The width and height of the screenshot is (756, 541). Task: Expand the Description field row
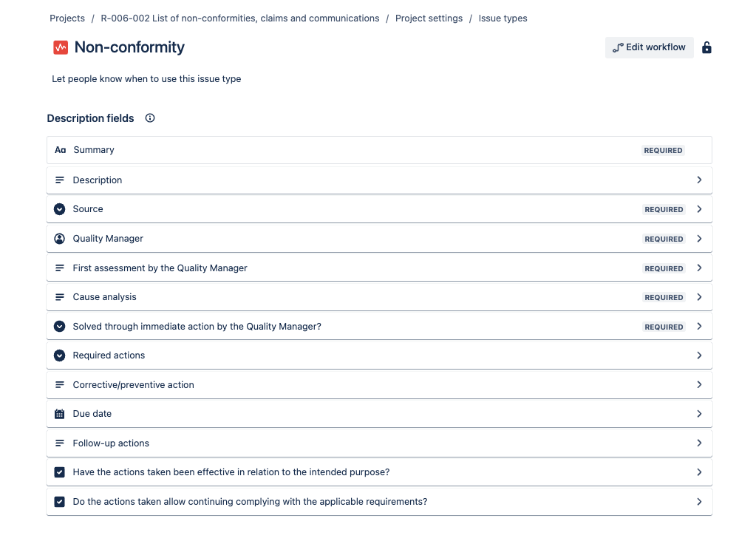pos(699,180)
